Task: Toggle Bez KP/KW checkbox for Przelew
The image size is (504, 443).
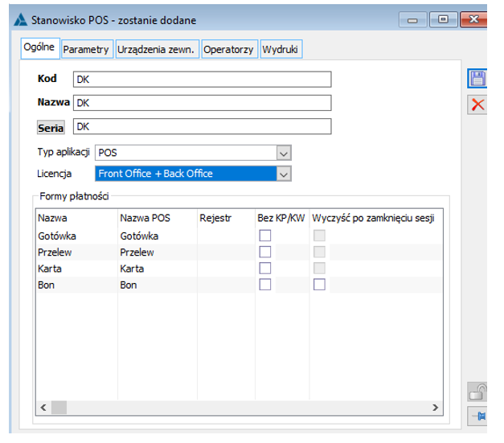Action: pos(264,252)
